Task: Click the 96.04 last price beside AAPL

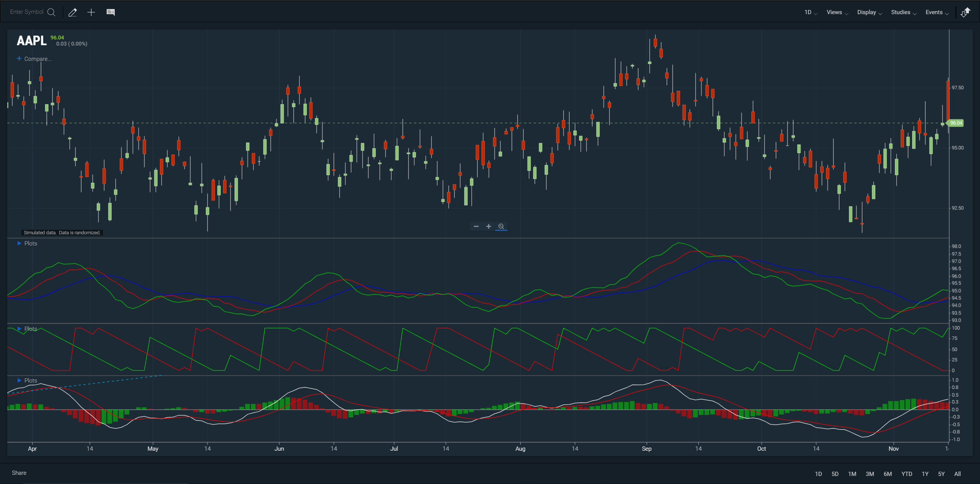Action: (x=57, y=38)
